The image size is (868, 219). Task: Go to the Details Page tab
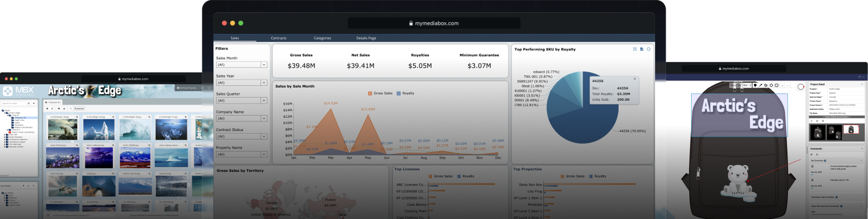[366, 38]
